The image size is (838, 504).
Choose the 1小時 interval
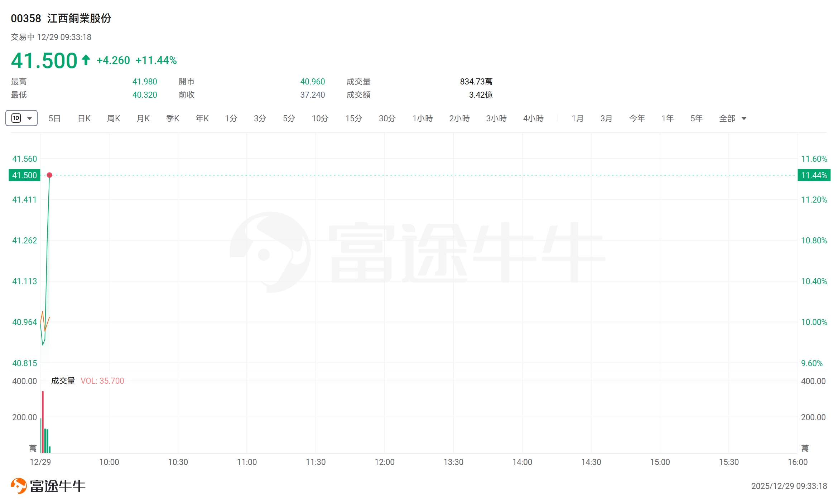click(x=422, y=118)
